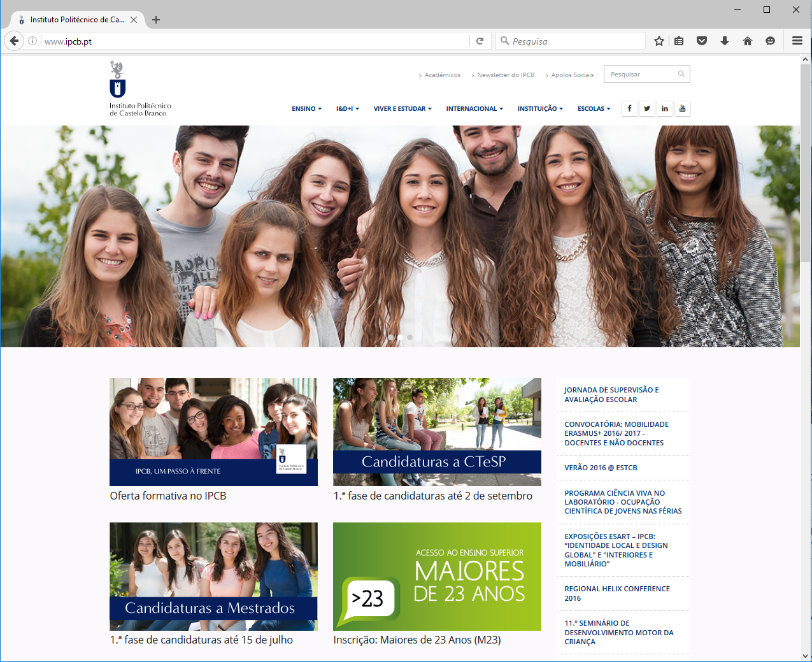Expand the INTERNACIONAL dropdown menu
The image size is (812, 662).
click(x=474, y=109)
